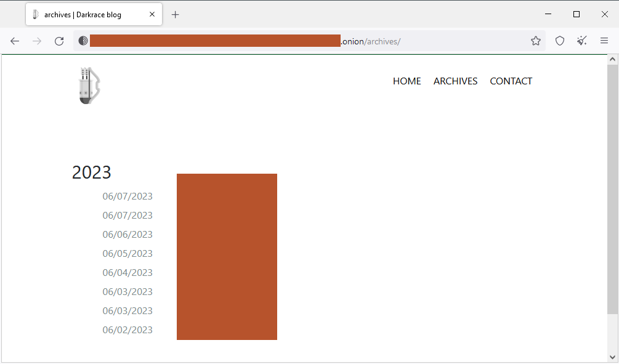The image size is (619, 364).
Task: Click the Darkrace logo image
Action: pos(89,86)
